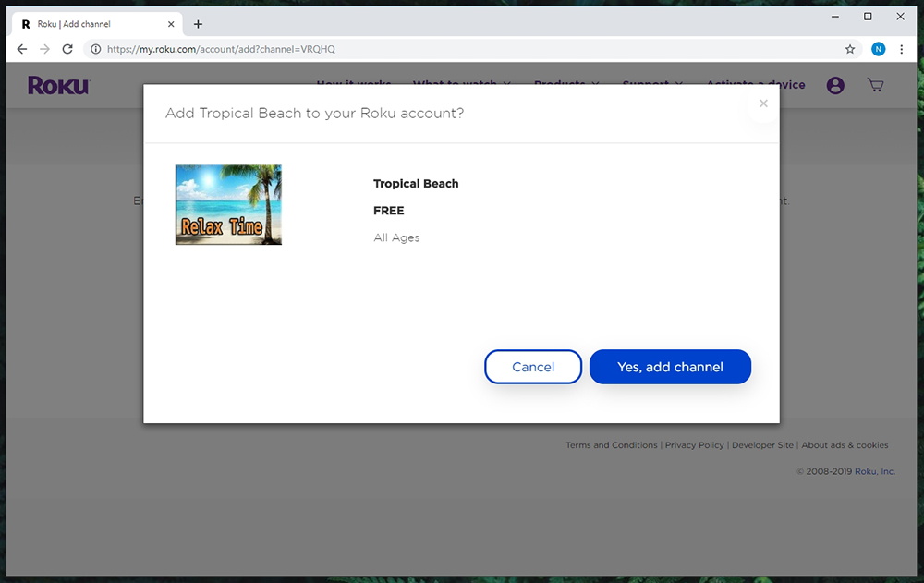The height and width of the screenshot is (583, 924).
Task: Open the Chrome profile N avatar
Action: pyautogui.click(x=878, y=49)
